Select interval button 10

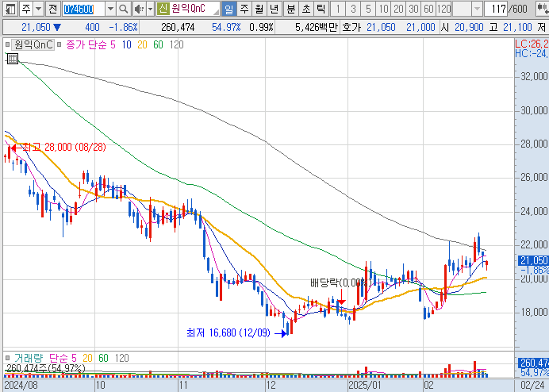point(383,9)
